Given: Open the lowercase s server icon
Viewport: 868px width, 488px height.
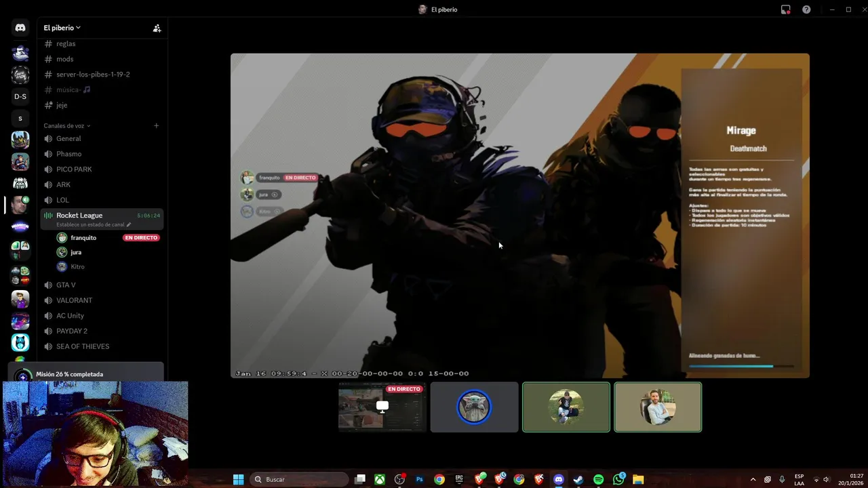Looking at the screenshot, I should point(20,118).
